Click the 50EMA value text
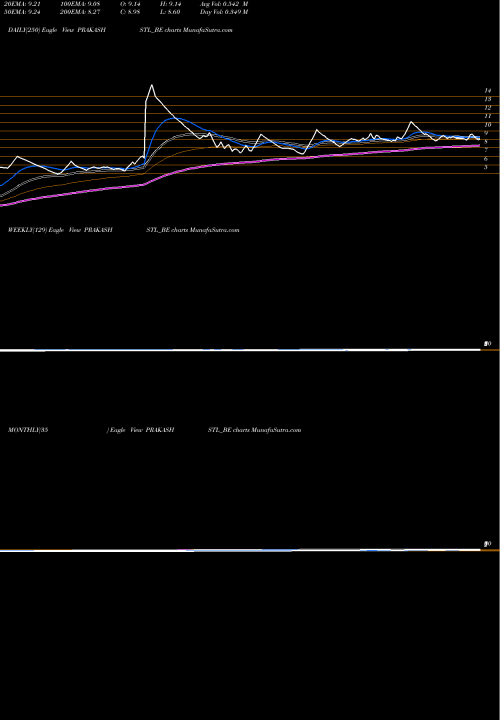 pyautogui.click(x=20, y=12)
